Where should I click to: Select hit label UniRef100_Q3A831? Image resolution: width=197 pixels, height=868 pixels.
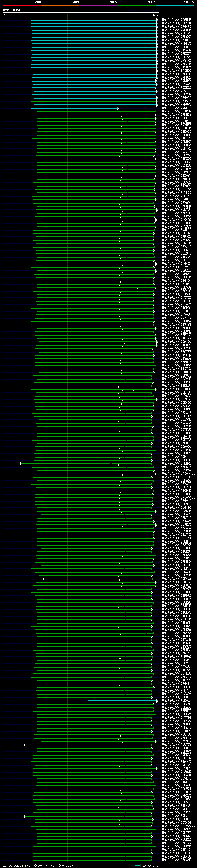point(177,446)
